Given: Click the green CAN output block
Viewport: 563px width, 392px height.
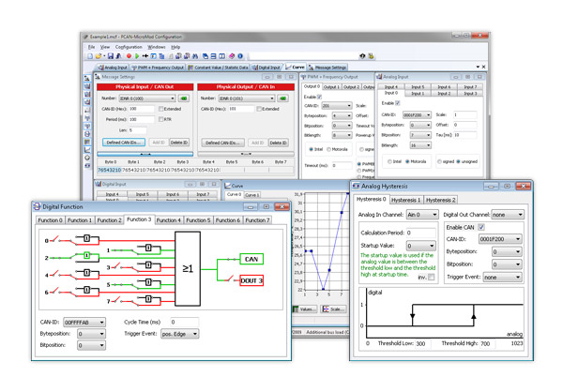Looking at the screenshot, I should click(x=251, y=257).
